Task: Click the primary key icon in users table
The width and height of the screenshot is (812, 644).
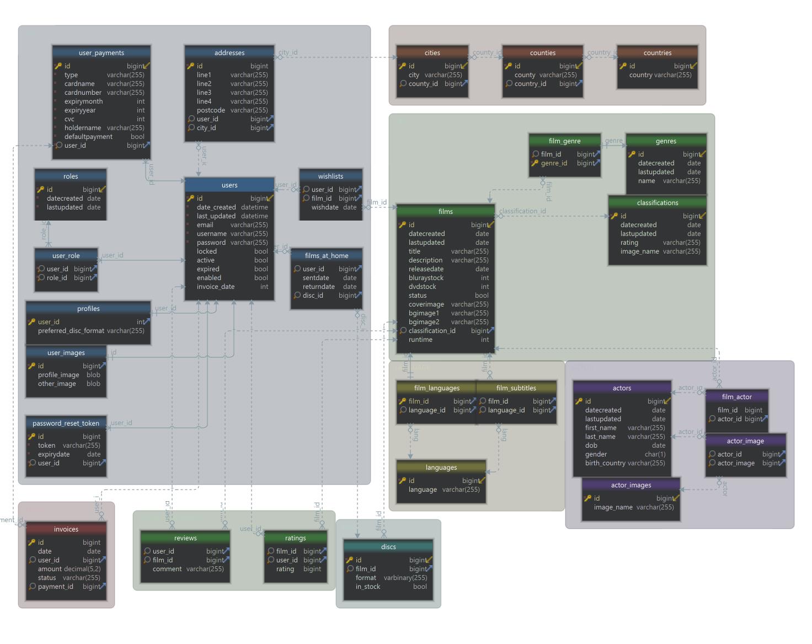Action: point(190,198)
